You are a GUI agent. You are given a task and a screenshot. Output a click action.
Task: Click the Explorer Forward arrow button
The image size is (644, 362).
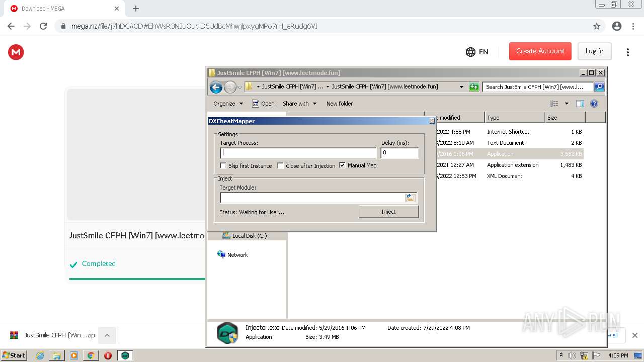pyautogui.click(x=230, y=87)
